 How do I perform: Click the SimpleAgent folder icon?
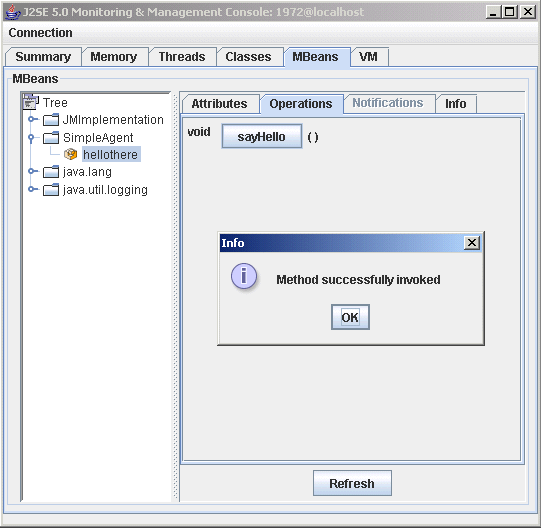[x=51, y=138]
